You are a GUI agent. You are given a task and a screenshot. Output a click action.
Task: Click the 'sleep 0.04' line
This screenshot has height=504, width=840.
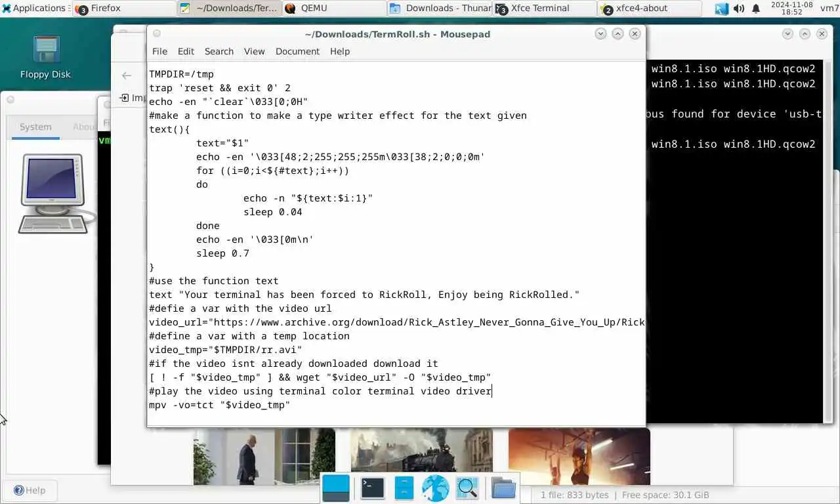(x=273, y=212)
